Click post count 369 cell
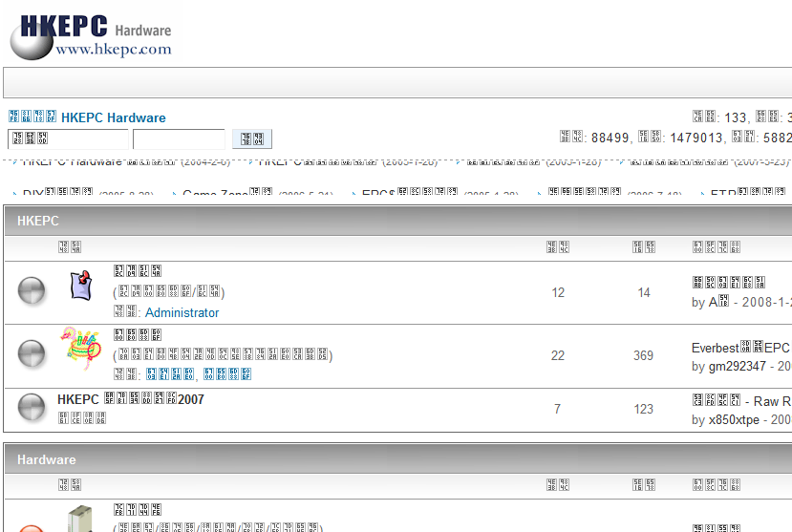 (644, 356)
